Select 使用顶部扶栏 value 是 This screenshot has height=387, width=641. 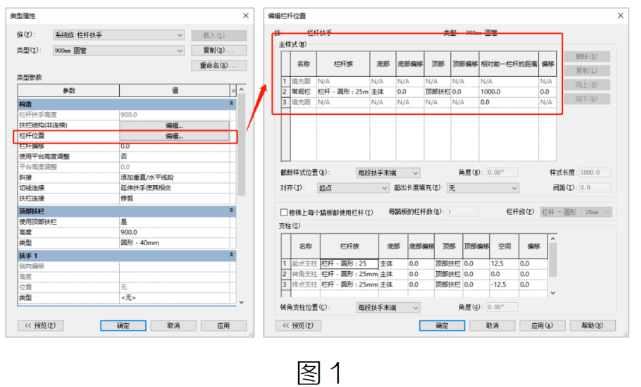(x=175, y=222)
